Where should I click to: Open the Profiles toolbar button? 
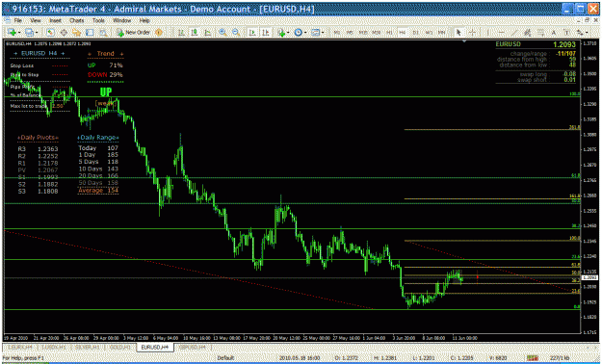click(29, 33)
